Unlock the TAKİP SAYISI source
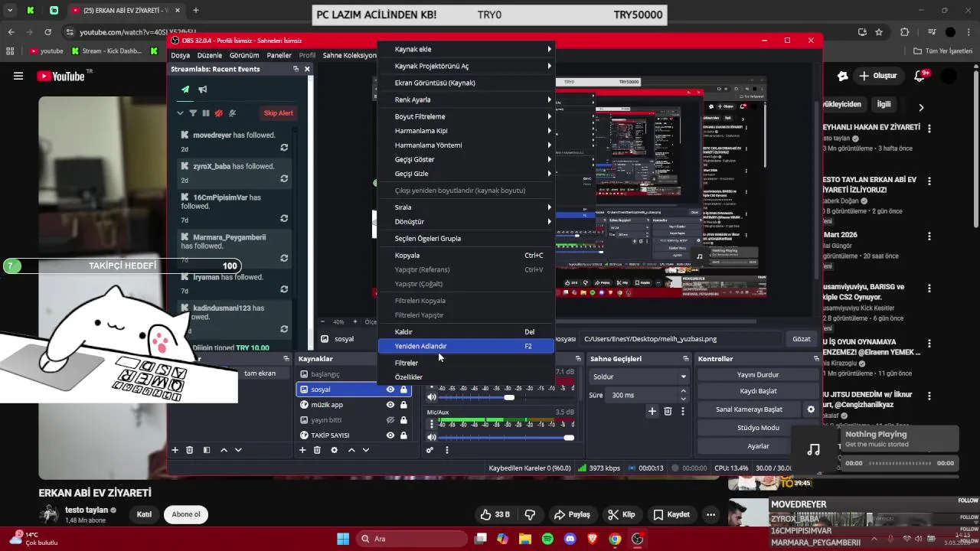Image resolution: width=980 pixels, height=551 pixels. [x=403, y=435]
